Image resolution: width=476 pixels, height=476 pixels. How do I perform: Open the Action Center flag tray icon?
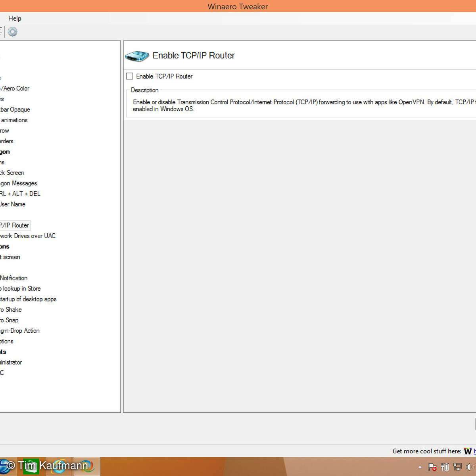coord(432,467)
